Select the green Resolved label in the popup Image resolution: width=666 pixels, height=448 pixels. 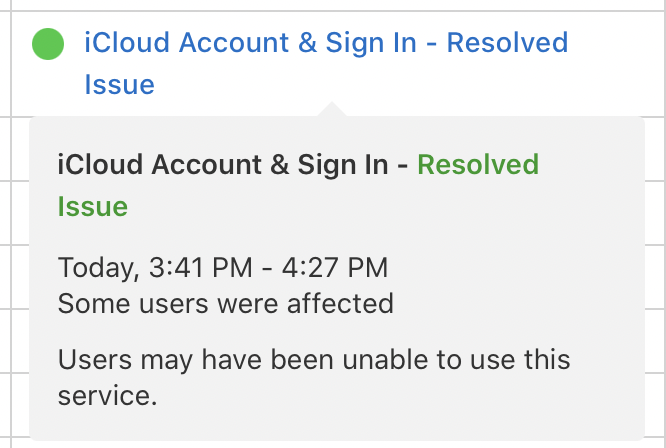[x=478, y=165]
